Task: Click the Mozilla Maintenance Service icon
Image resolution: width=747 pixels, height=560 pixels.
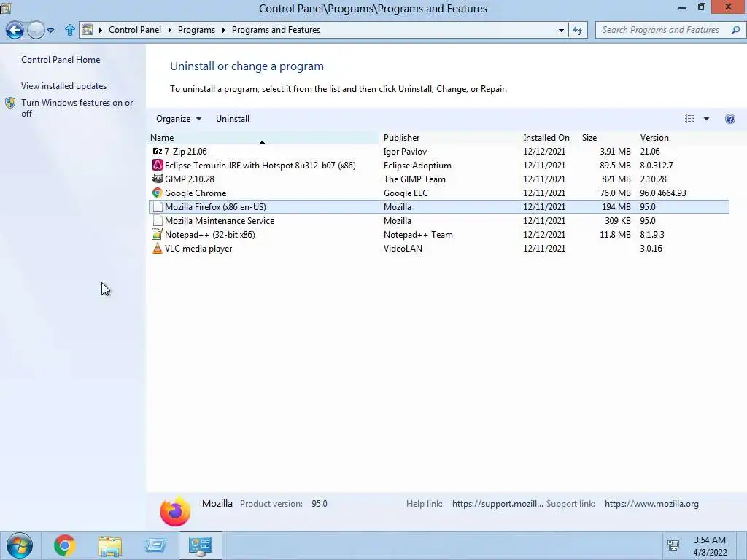Action: coord(158,220)
